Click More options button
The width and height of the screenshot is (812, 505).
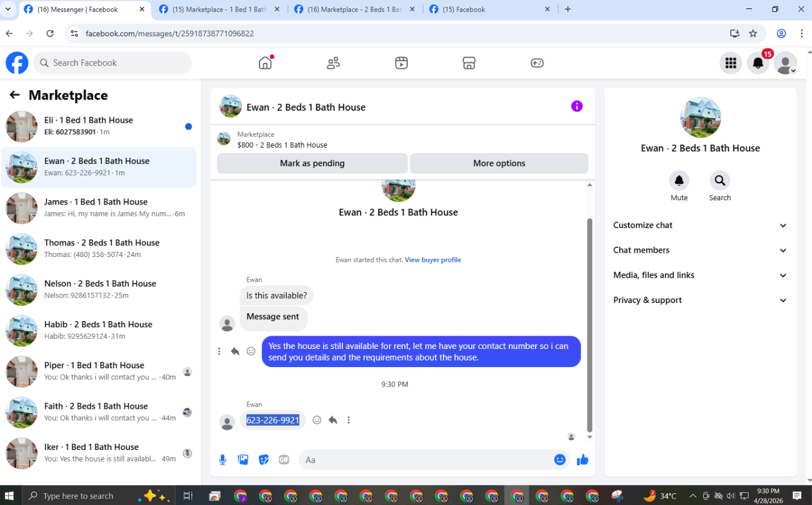499,163
